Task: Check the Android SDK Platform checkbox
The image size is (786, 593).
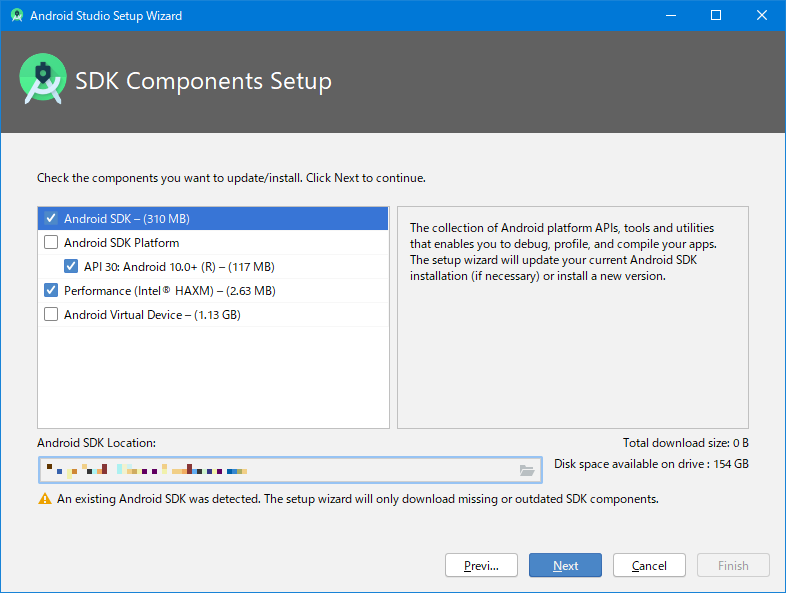Action: pyautogui.click(x=51, y=243)
